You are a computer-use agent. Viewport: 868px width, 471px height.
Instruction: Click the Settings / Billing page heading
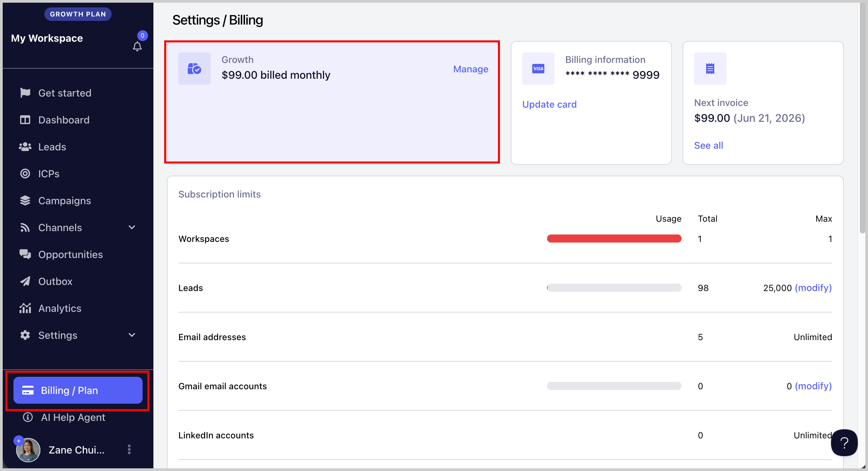pos(217,20)
